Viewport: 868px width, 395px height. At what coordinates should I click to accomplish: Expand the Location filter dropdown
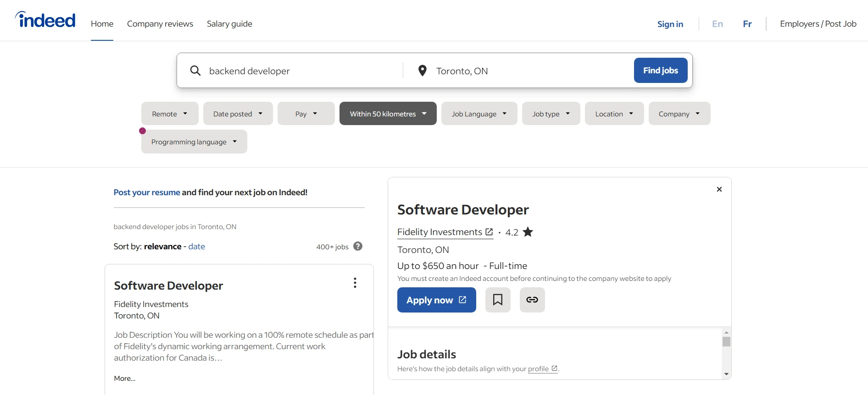[614, 114]
